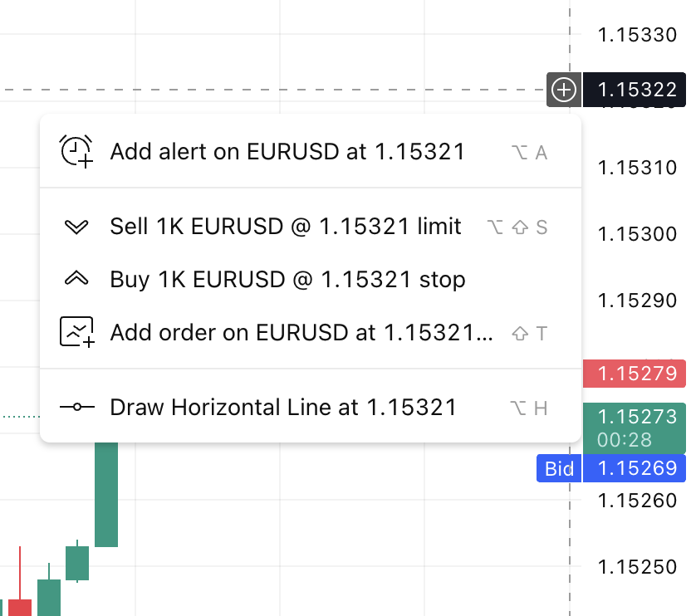Click the upward double-chevron Buy icon
The width and height of the screenshot is (691, 616).
(x=76, y=280)
